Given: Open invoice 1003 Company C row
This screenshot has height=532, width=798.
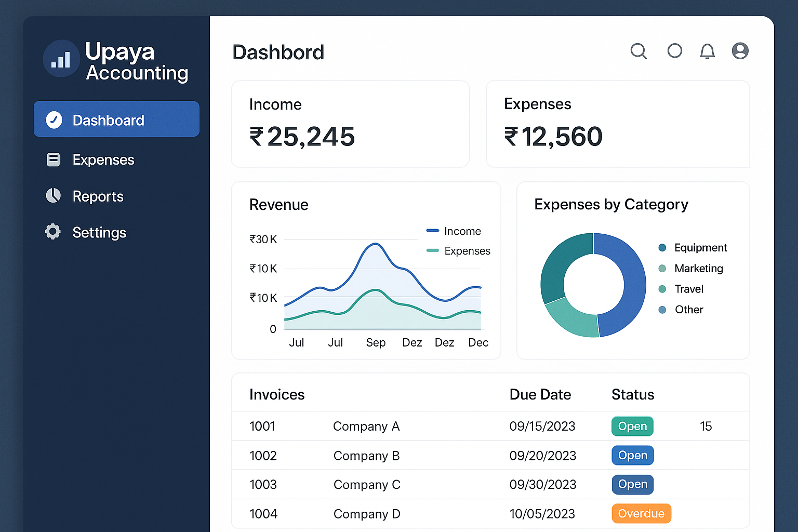Looking at the screenshot, I should coord(366,485).
